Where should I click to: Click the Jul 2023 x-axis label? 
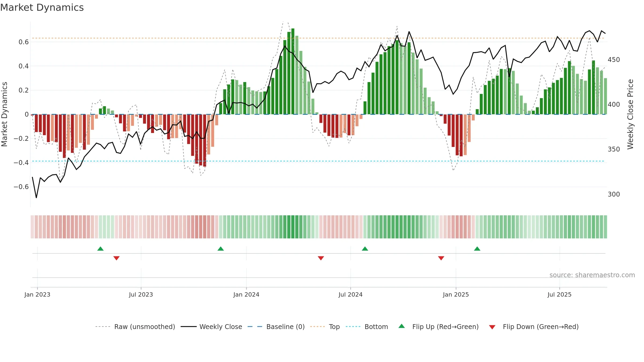141,294
